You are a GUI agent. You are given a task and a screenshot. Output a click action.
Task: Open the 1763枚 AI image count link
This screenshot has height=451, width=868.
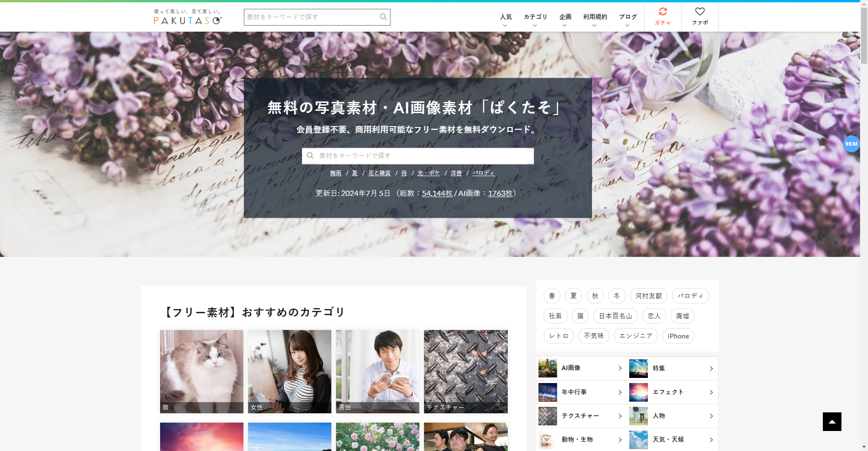click(x=500, y=193)
